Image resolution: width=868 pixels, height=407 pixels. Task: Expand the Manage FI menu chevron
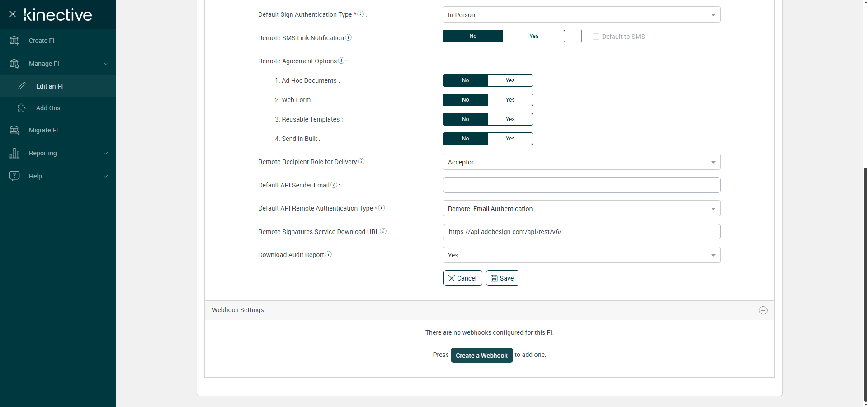tap(106, 64)
